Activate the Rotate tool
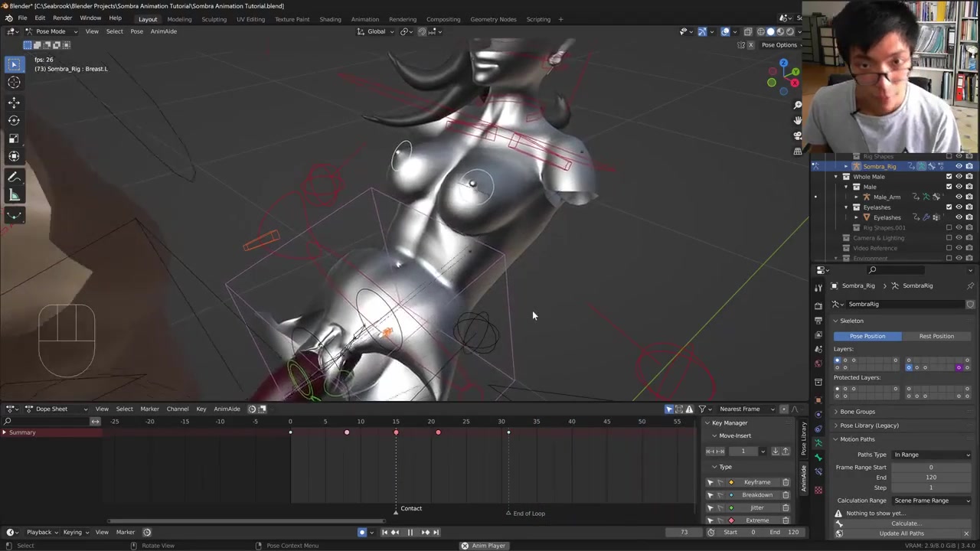Viewport: 980px width, 551px height. click(14, 120)
